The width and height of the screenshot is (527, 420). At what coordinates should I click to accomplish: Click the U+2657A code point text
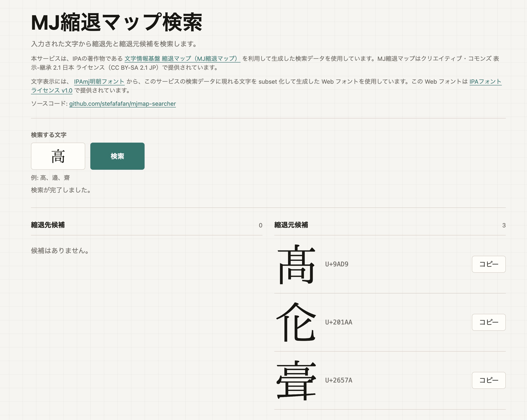coord(339,380)
